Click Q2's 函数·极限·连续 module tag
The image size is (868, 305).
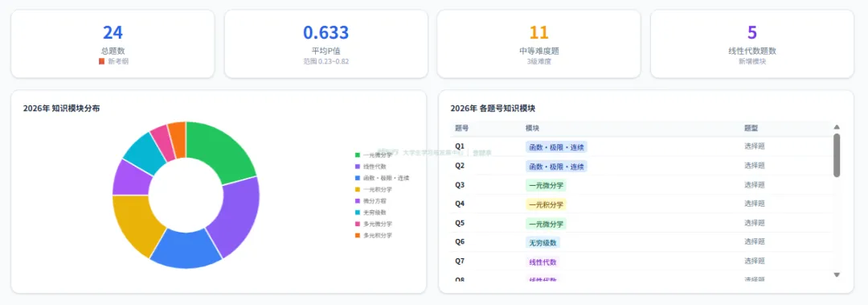click(556, 167)
